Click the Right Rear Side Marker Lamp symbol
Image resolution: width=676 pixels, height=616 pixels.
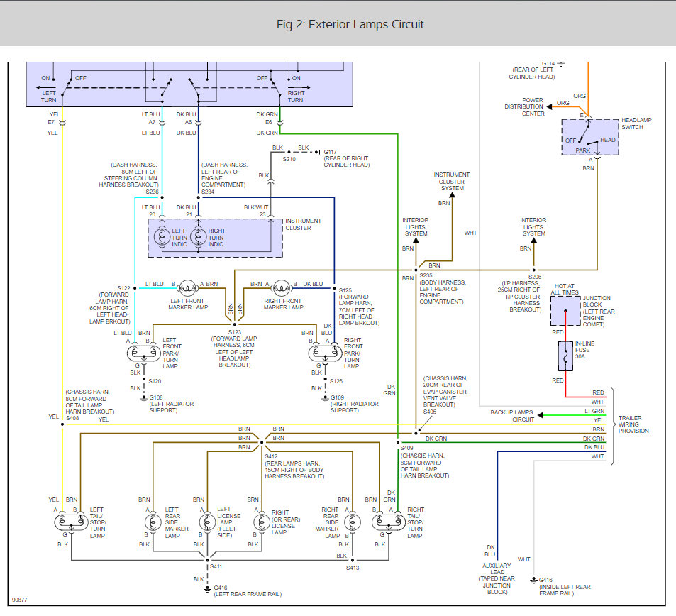coord(353,522)
